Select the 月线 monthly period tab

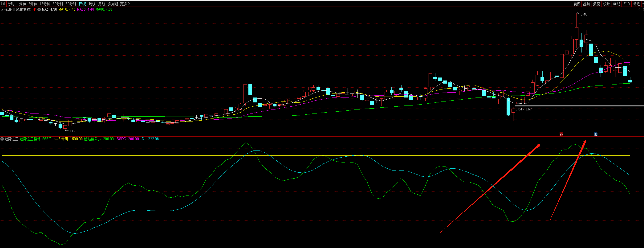click(x=102, y=4)
